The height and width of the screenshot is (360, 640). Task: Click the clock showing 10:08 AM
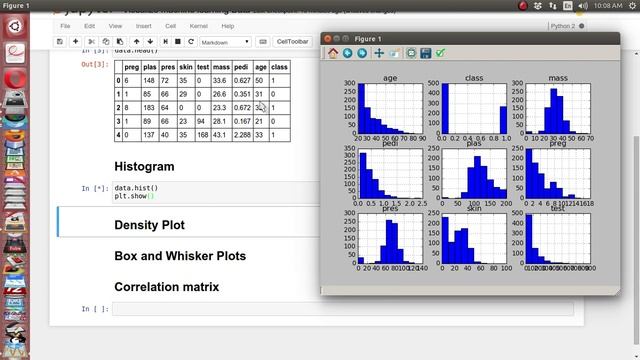click(608, 5)
